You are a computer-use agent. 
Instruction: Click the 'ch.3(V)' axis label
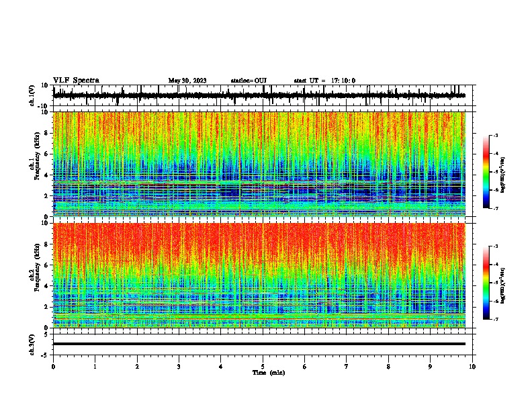tap(32, 345)
